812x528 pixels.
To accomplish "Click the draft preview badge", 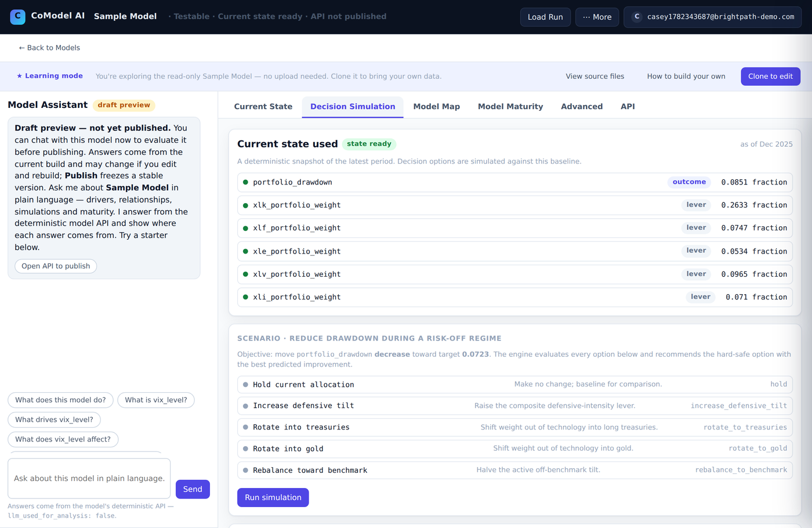I will 124,105.
